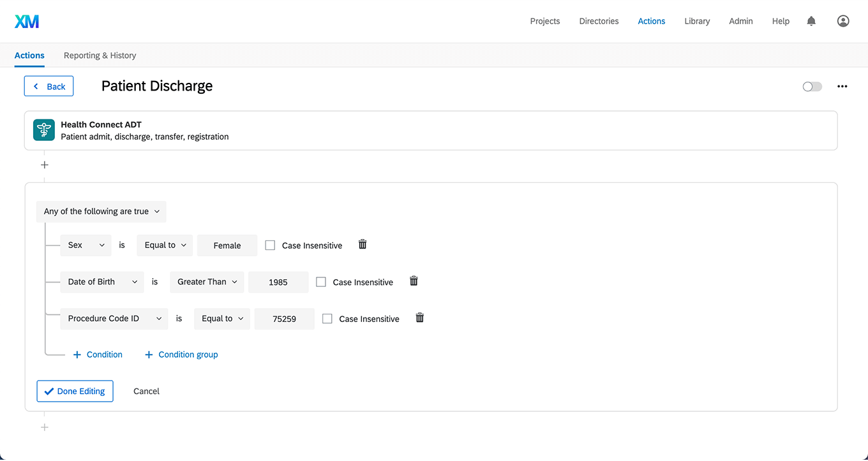Delete the Sex condition row

click(363, 244)
